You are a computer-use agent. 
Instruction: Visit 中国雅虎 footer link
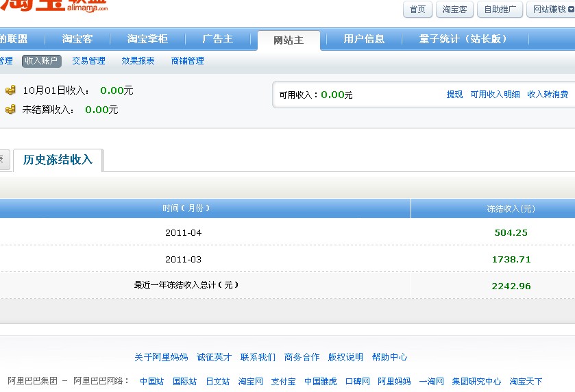(x=321, y=382)
